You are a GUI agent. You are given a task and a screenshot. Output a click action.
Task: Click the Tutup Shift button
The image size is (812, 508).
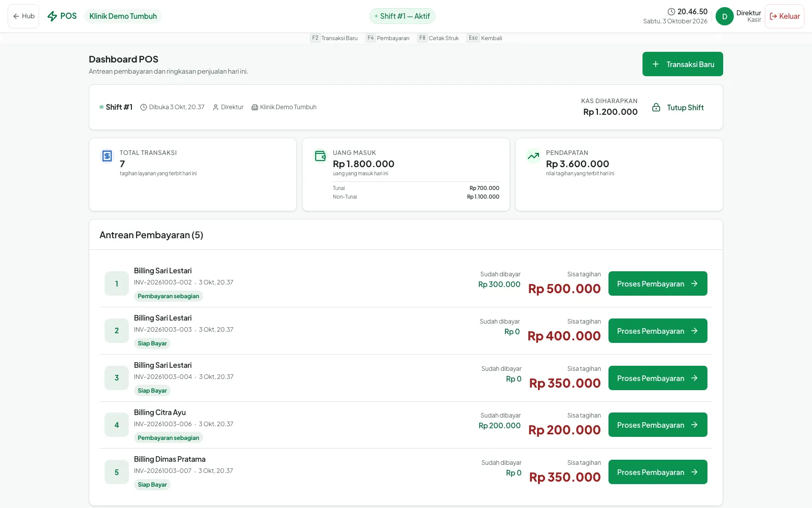pos(678,108)
